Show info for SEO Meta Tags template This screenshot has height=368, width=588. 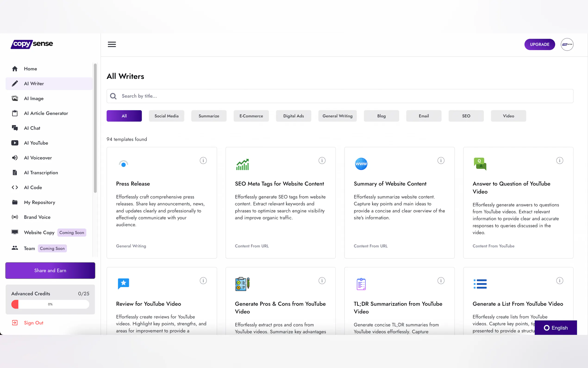coord(322,160)
